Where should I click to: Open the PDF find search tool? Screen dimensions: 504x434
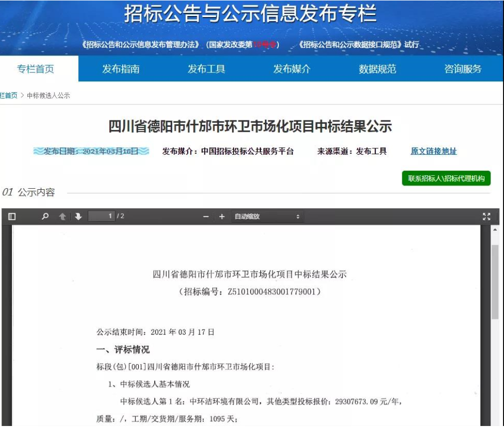click(x=45, y=216)
